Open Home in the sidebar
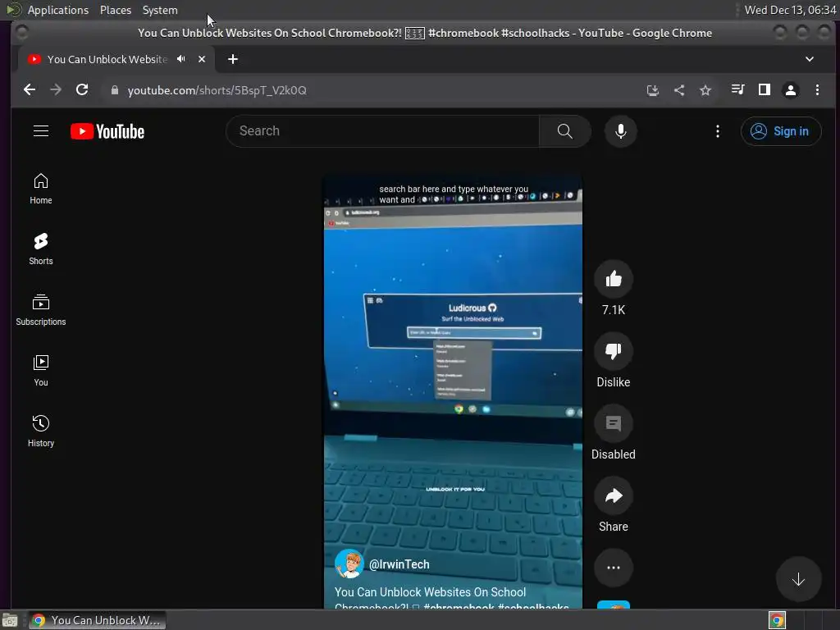The image size is (840, 630). [41, 189]
